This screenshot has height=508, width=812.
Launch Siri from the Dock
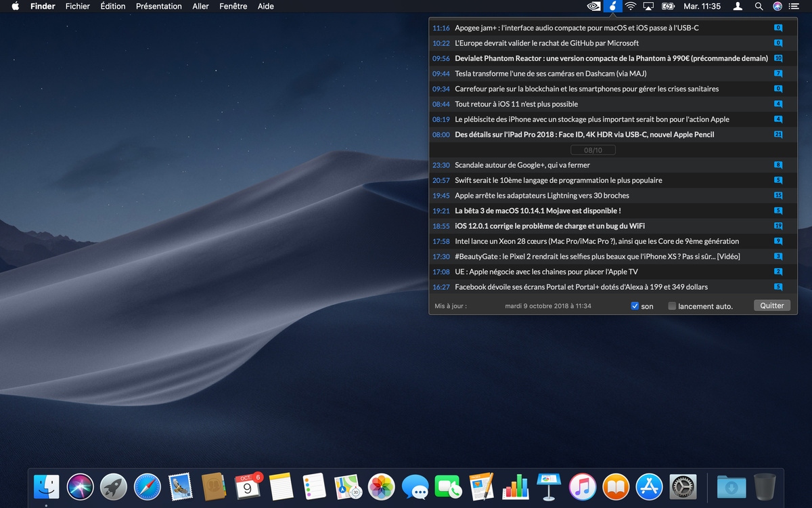(80, 487)
